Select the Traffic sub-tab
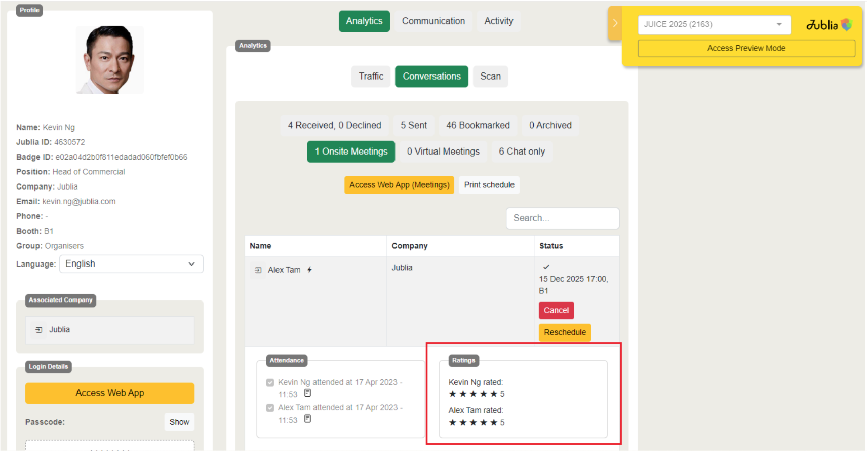Image resolution: width=868 pixels, height=452 pixels. [371, 77]
